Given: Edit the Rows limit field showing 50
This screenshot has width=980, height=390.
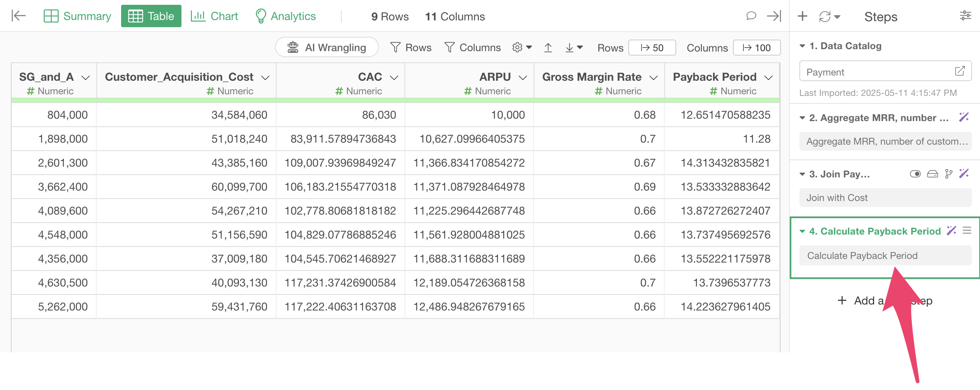Looking at the screenshot, I should (652, 48).
